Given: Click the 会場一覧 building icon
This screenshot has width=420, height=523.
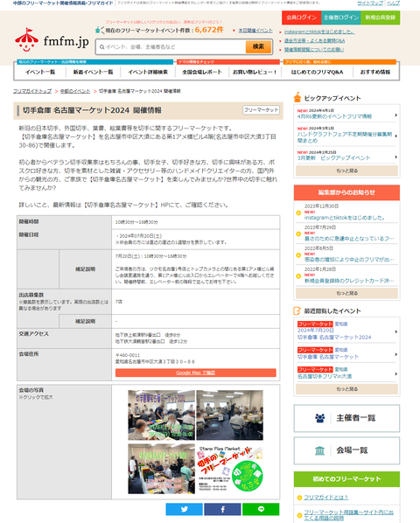Looking at the screenshot, I should coord(319,450).
